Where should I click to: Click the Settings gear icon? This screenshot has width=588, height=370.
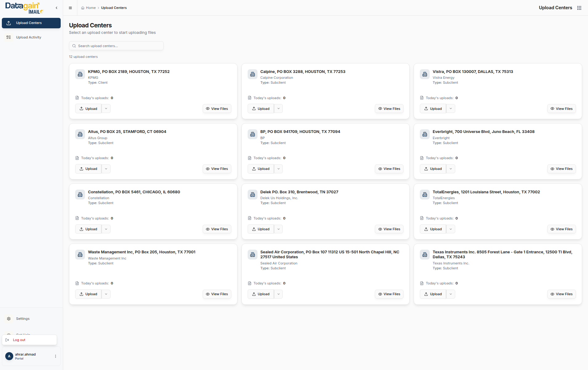(x=9, y=319)
